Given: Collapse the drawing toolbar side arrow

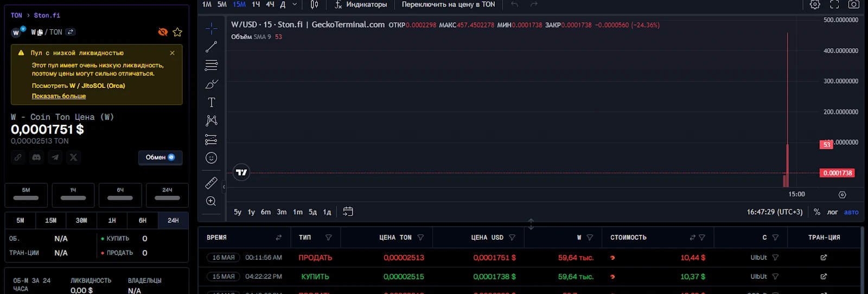Looking at the screenshot, I should (x=224, y=187).
